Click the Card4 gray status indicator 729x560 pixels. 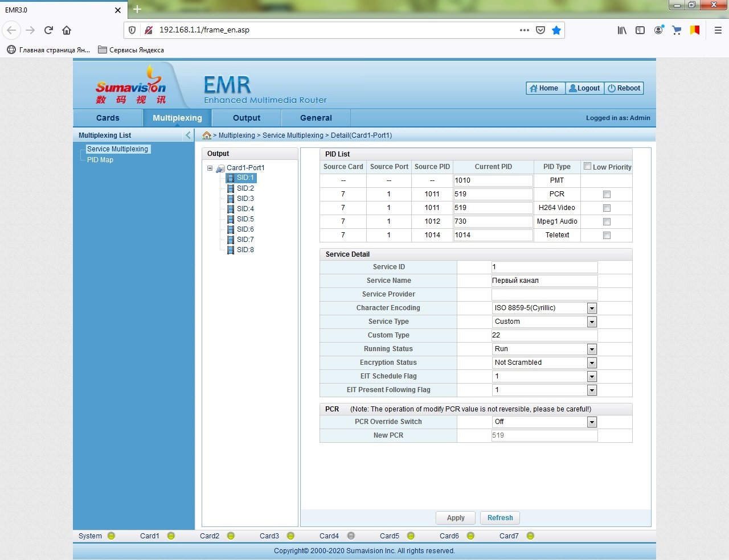(351, 536)
